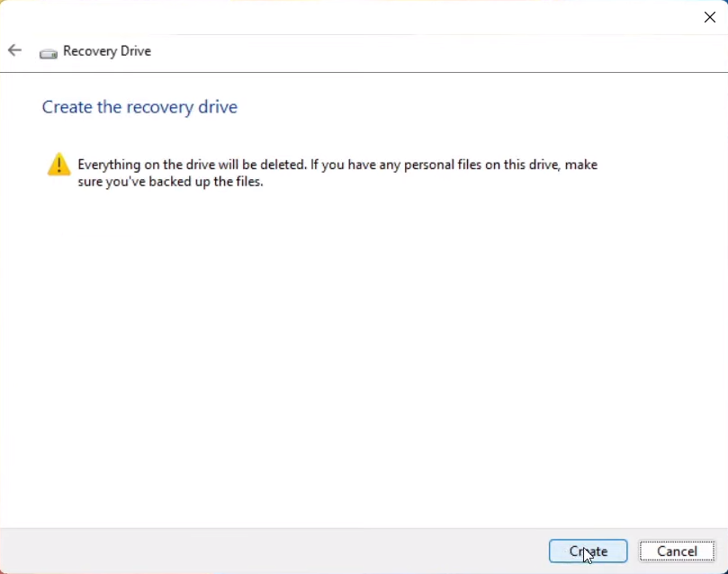
Task: Close the Recovery Drive window
Action: tap(709, 17)
